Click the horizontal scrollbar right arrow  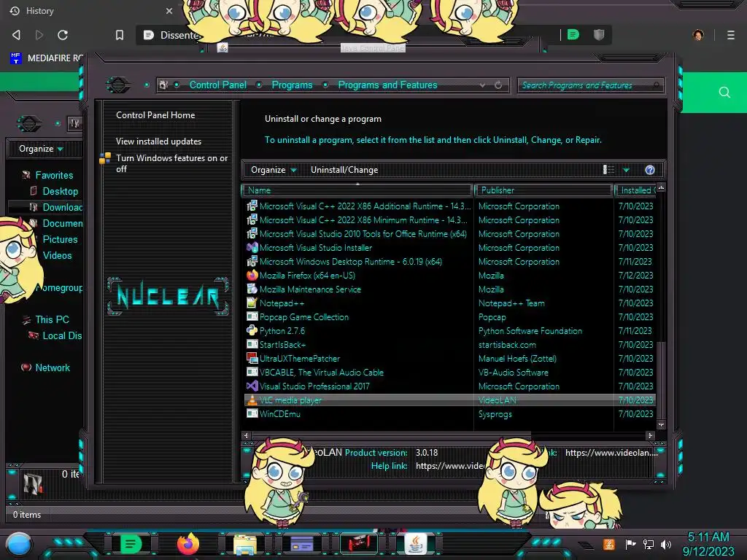(x=650, y=435)
